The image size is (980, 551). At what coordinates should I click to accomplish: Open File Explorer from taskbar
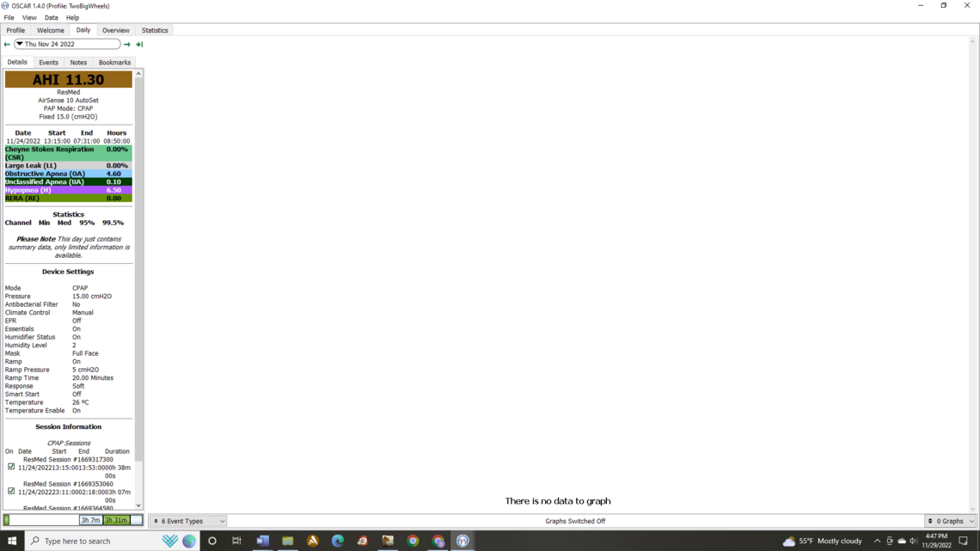coord(287,541)
